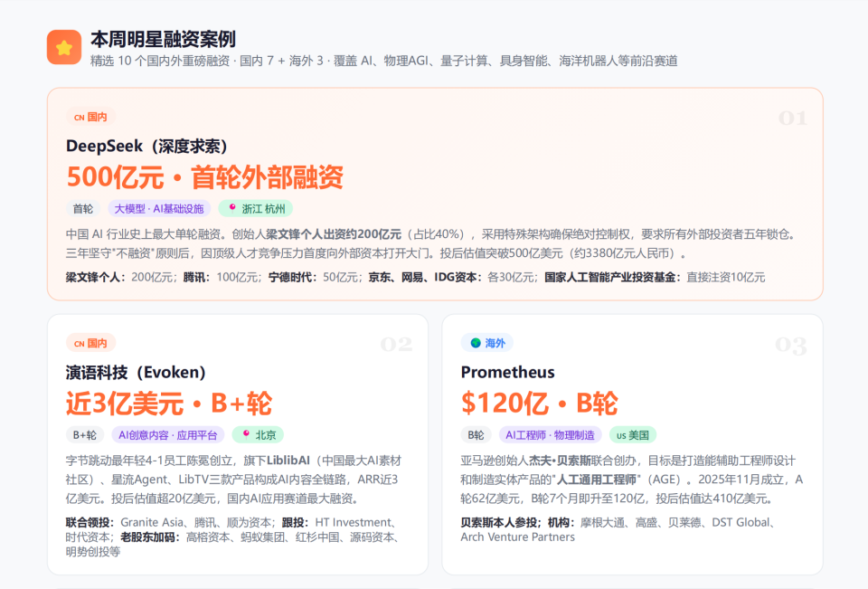Click the B轮 tag on Prometheus card
This screenshot has height=589, width=868.
(x=476, y=435)
